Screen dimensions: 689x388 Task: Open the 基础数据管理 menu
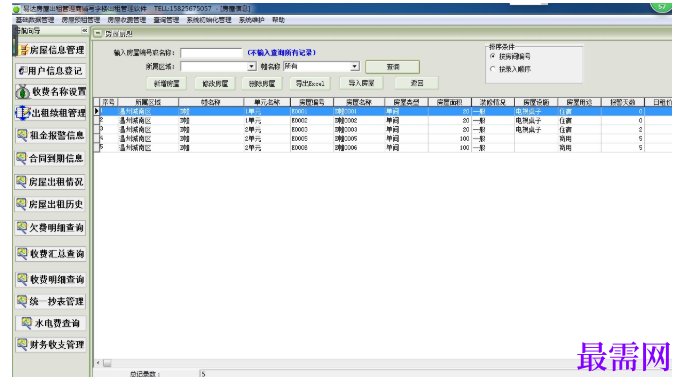pyautogui.click(x=35, y=20)
